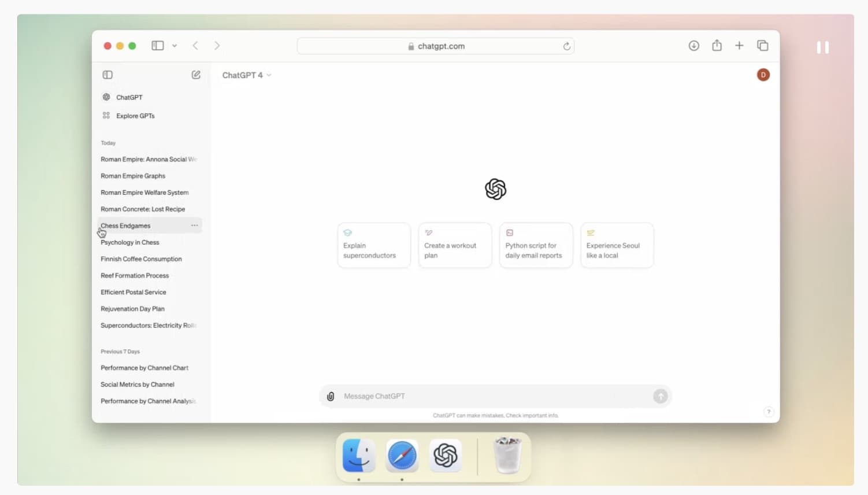This screenshot has width=868, height=495.
Task: Toggle the Safari sidebar button
Action: (157, 46)
